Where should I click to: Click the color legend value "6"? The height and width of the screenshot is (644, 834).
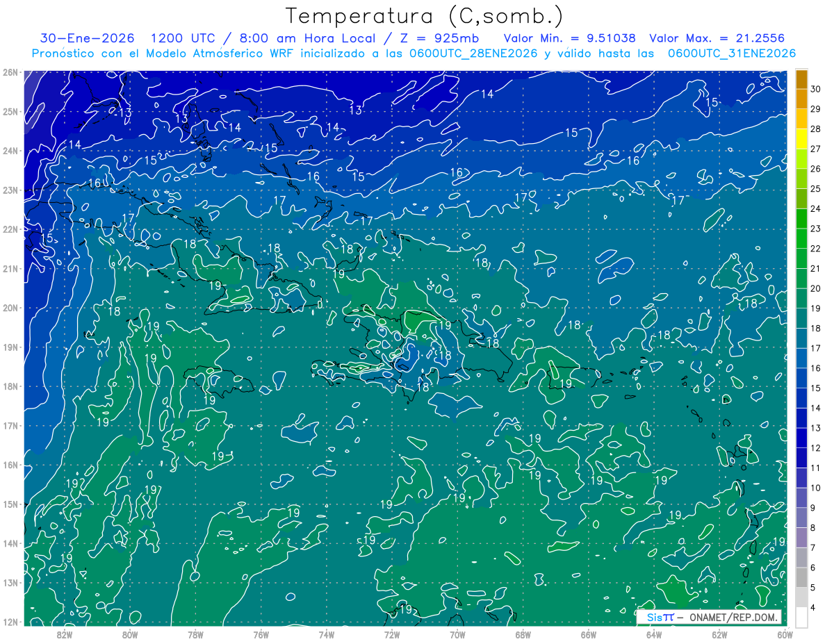(x=812, y=568)
